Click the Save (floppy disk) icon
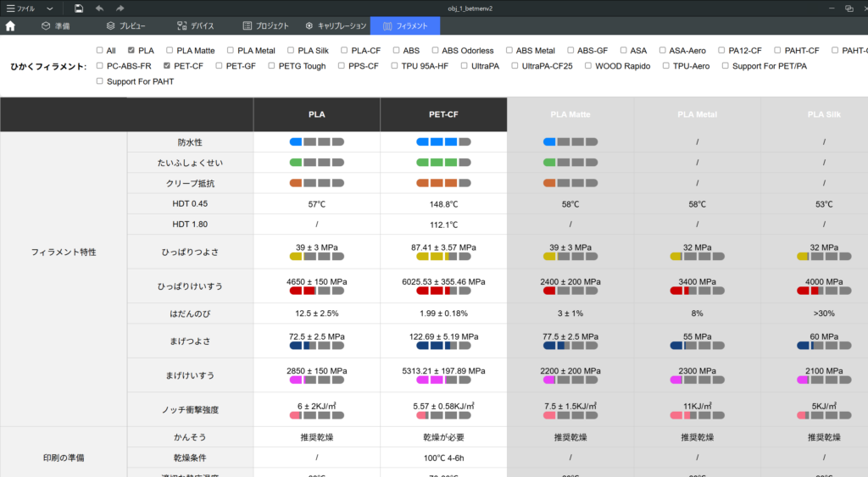This screenshot has width=868, height=477. click(79, 8)
